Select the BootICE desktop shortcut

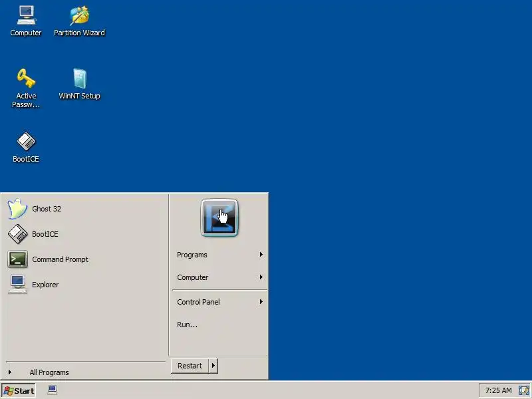pos(26,147)
